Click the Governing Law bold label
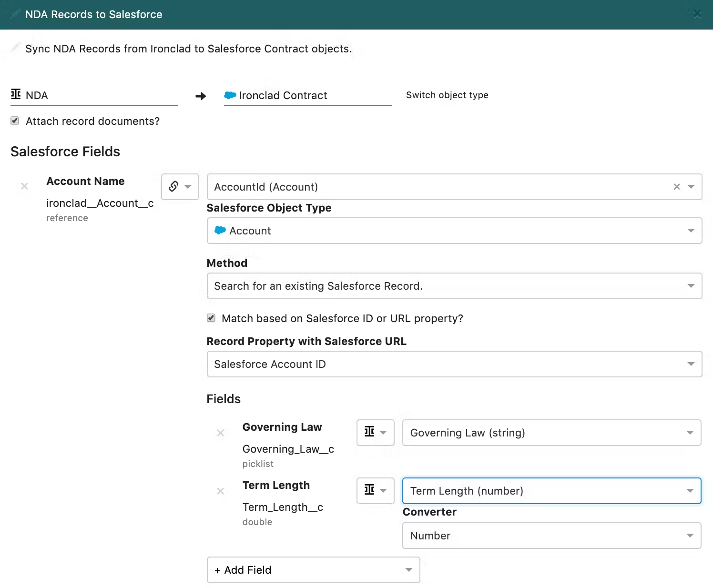713x588 pixels. click(282, 427)
